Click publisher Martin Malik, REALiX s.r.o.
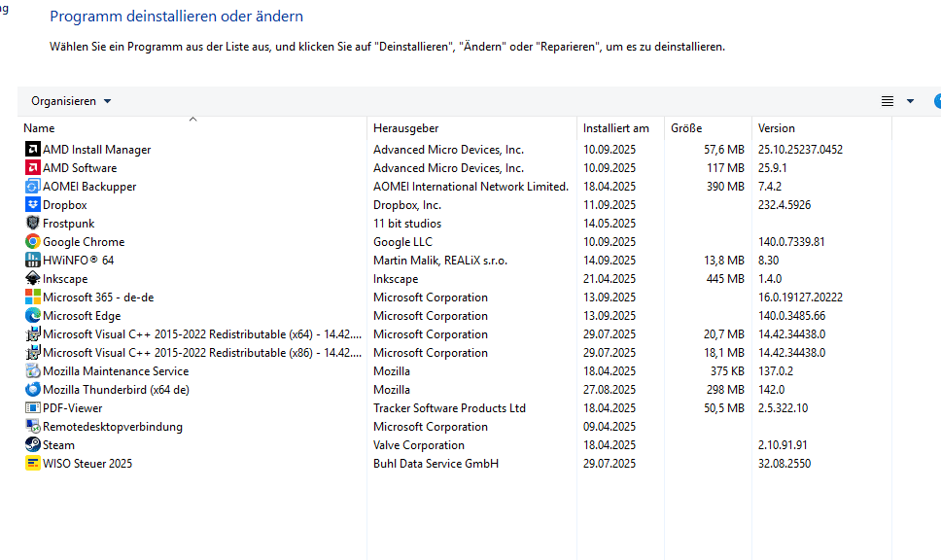This screenshot has height=560, width=941. pyautogui.click(x=440, y=261)
